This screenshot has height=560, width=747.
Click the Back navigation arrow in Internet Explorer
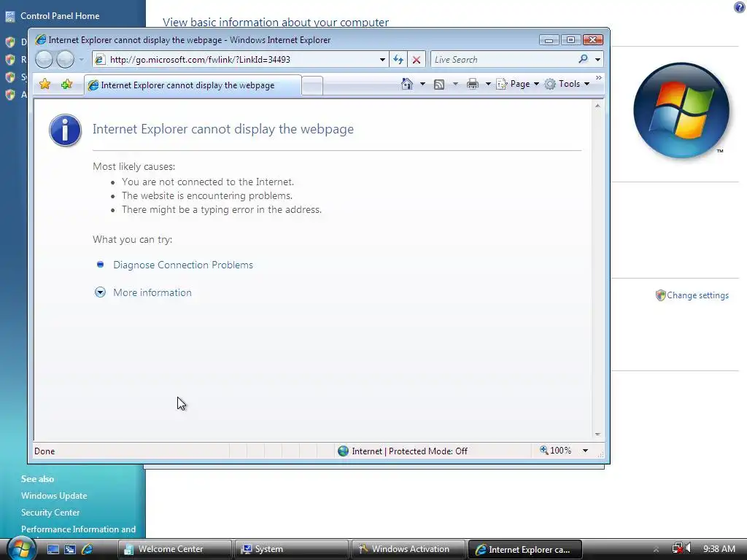point(44,60)
